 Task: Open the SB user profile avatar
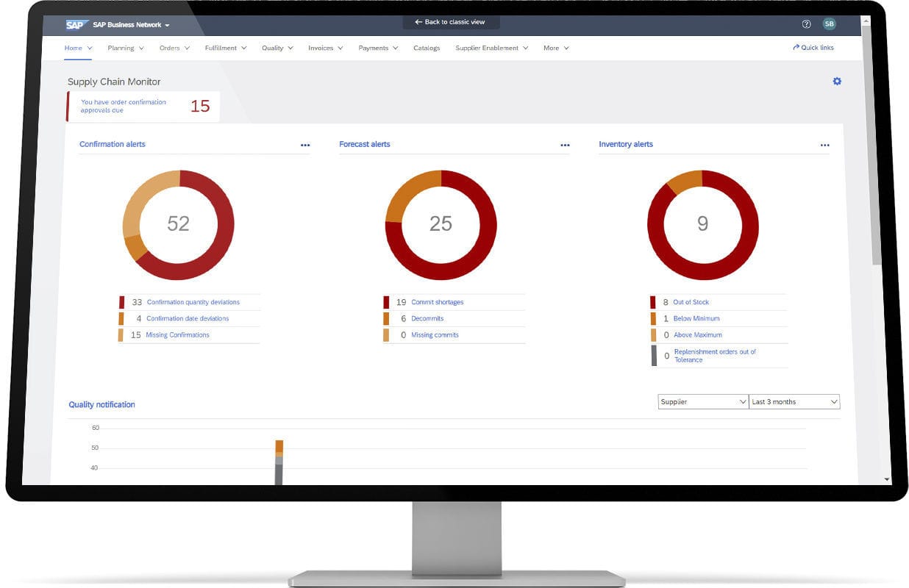[x=829, y=24]
